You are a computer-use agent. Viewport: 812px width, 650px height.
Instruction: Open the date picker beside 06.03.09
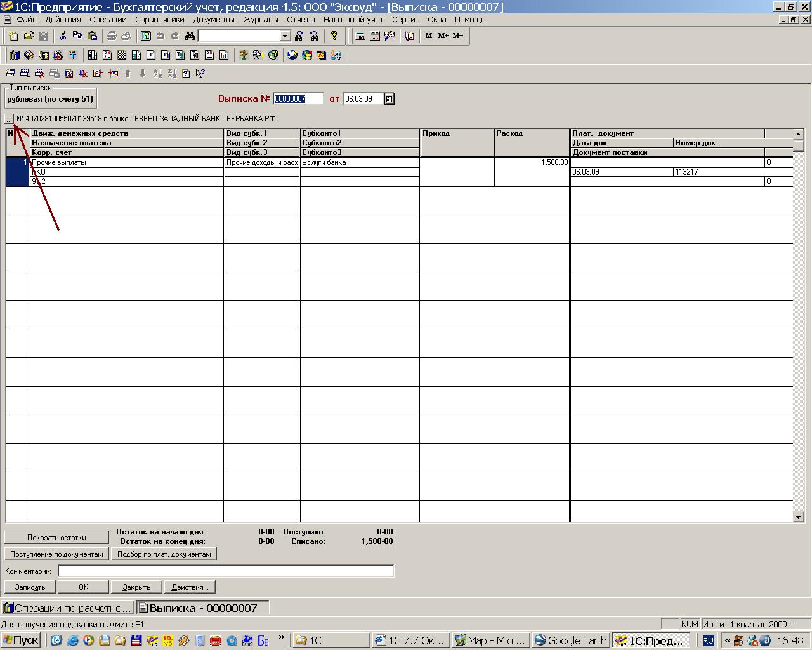pyautogui.click(x=389, y=99)
